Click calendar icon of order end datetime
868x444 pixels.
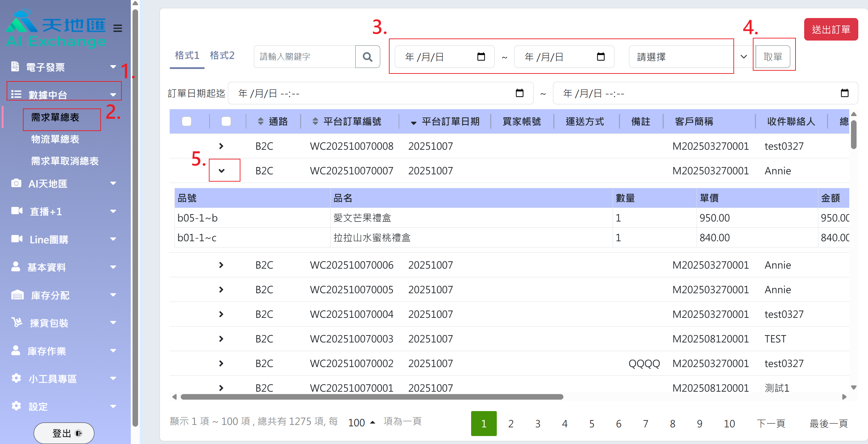pos(844,93)
